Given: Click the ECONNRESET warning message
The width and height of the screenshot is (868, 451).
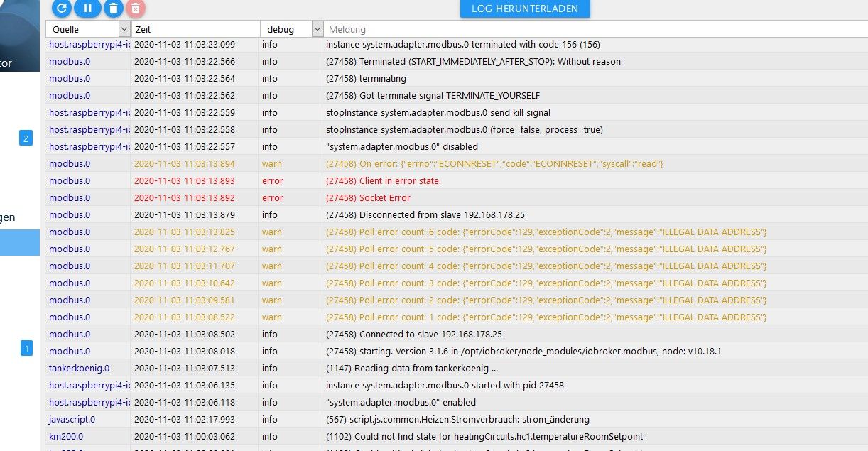Looking at the screenshot, I should pyautogui.click(x=494, y=163).
